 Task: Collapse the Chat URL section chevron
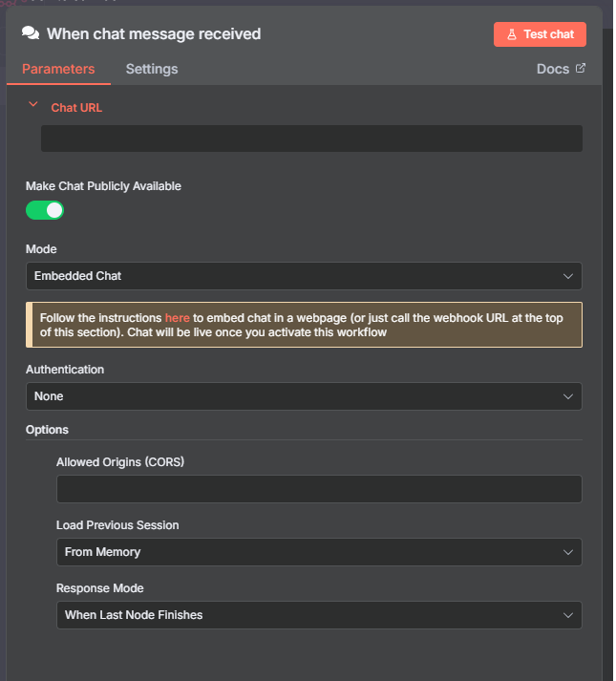tap(33, 105)
